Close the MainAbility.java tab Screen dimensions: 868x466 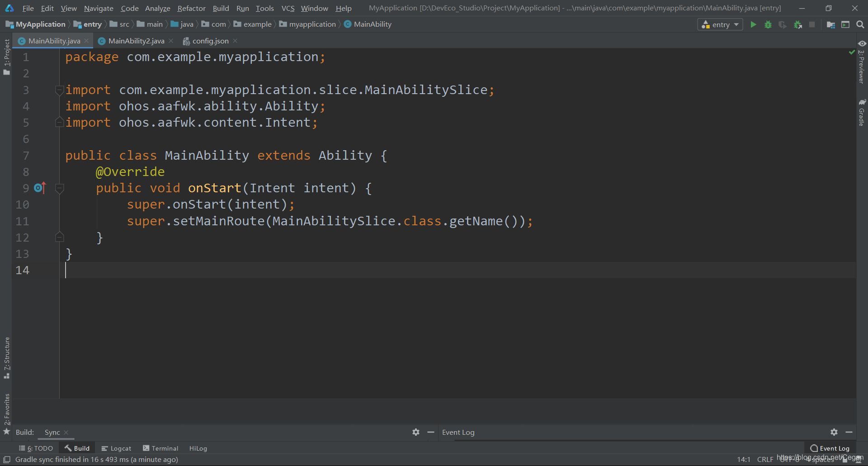pyautogui.click(x=86, y=41)
